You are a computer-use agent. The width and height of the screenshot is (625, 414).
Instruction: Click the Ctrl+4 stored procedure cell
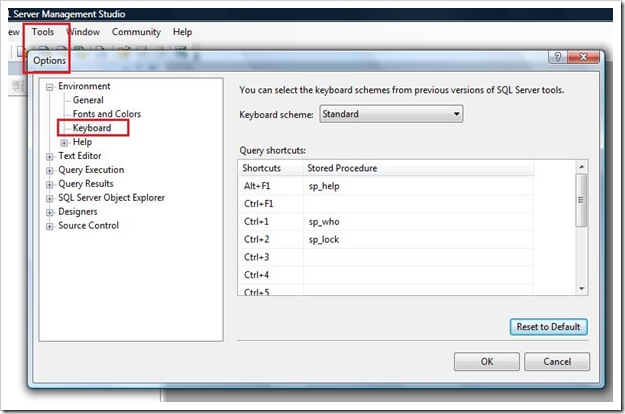coord(418,275)
